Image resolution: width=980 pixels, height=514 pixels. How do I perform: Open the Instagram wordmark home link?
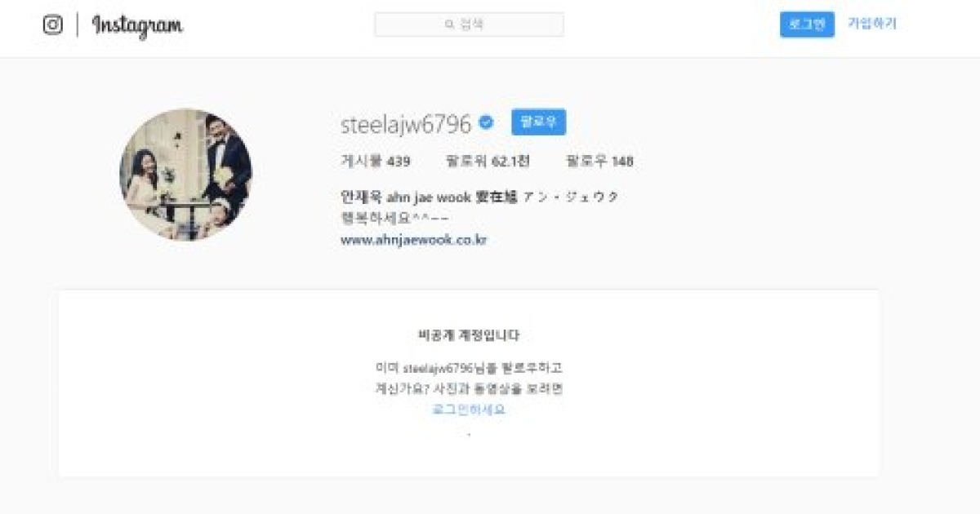(137, 26)
